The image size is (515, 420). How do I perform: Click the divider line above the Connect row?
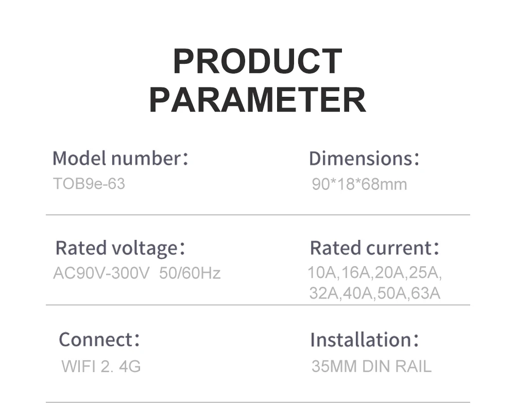coord(258,305)
